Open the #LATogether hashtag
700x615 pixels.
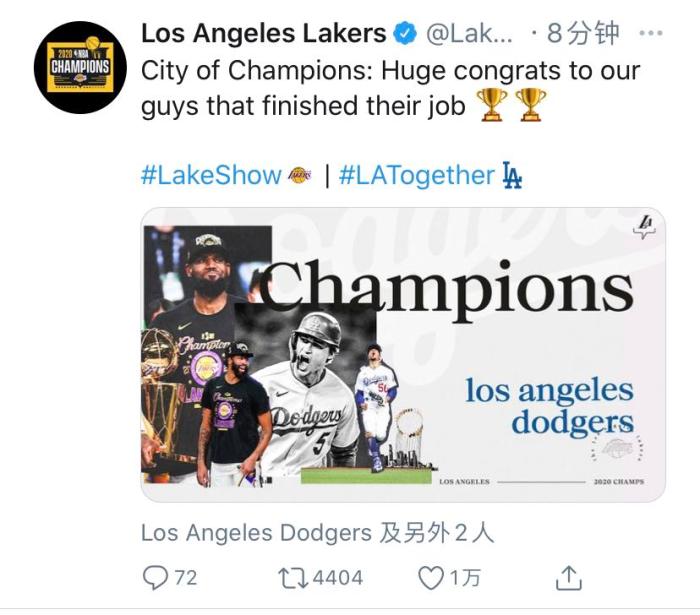pos(417,176)
